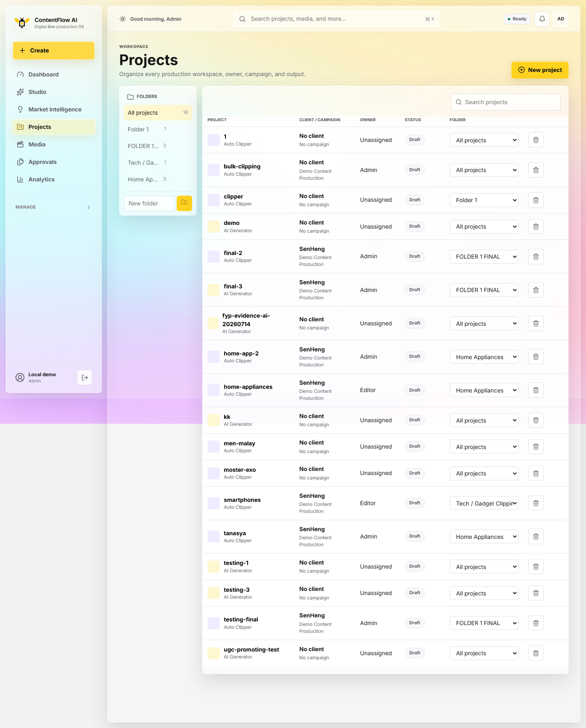Viewport: 586px width, 728px height.
Task: Open folder dropdown for clipper project
Action: click(484, 200)
